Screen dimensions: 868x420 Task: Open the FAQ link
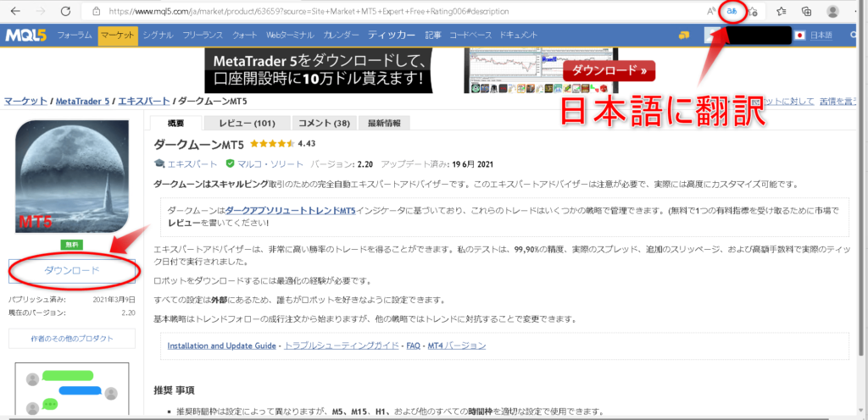point(413,346)
